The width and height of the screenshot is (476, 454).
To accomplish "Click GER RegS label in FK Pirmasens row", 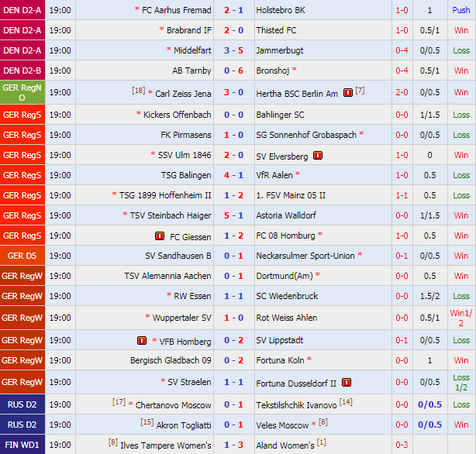I will click(22, 135).
